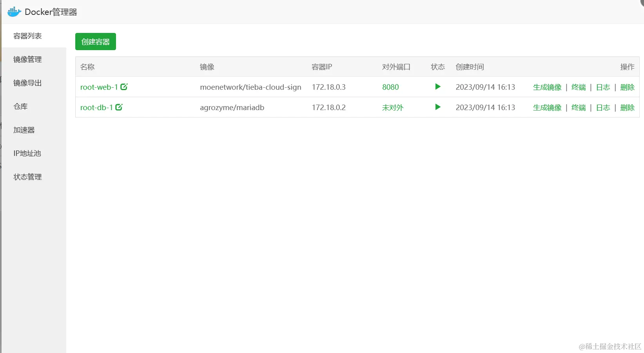Click port 8080 link for root-web-1
644x353 pixels.
[390, 87]
